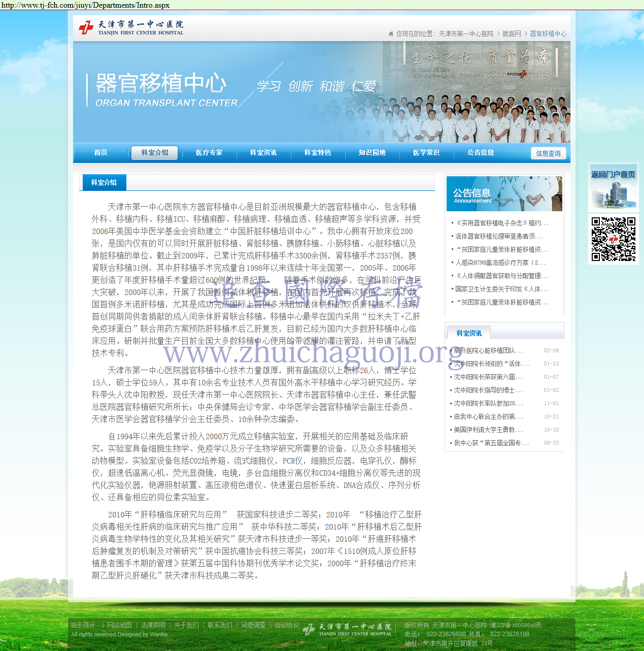644x651 pixels.
Task: Select the 科室特色 menu item
Action: [x=318, y=153]
